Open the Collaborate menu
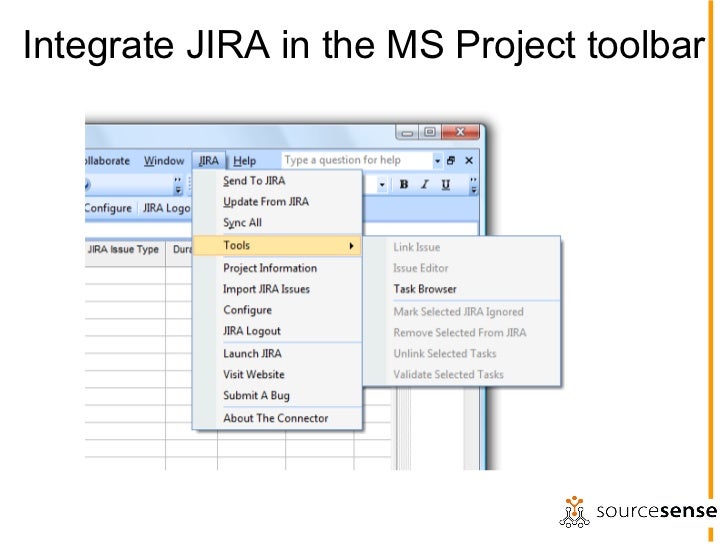The width and height of the screenshot is (728, 546). pos(108,161)
